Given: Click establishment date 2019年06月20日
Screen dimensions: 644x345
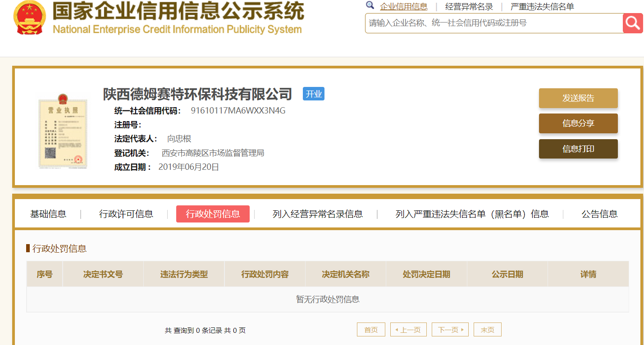Looking at the screenshot, I should point(189,167).
